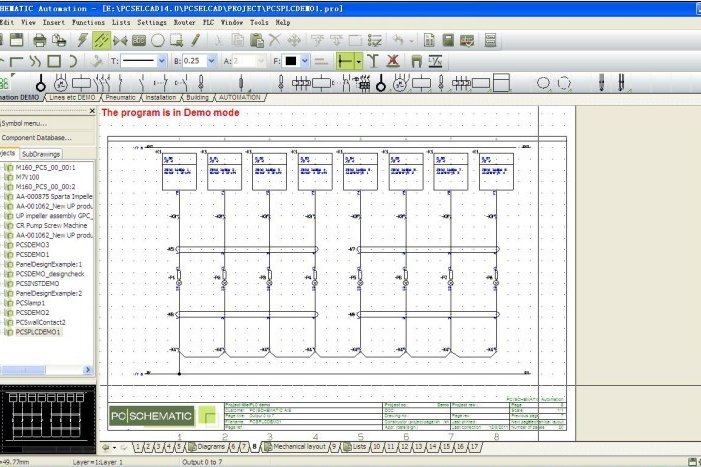701x467 pixels.
Task: Switch to AUTOMATION symbol tab
Action: pyautogui.click(x=239, y=97)
